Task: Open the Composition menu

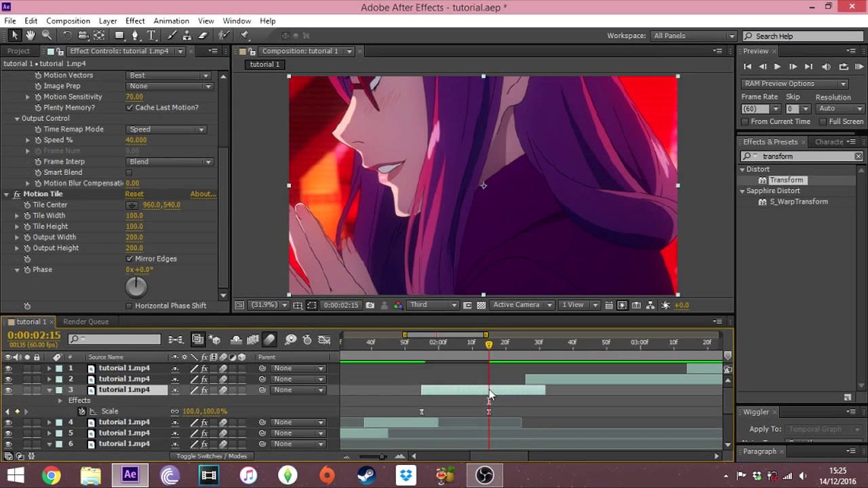Action: coord(68,20)
